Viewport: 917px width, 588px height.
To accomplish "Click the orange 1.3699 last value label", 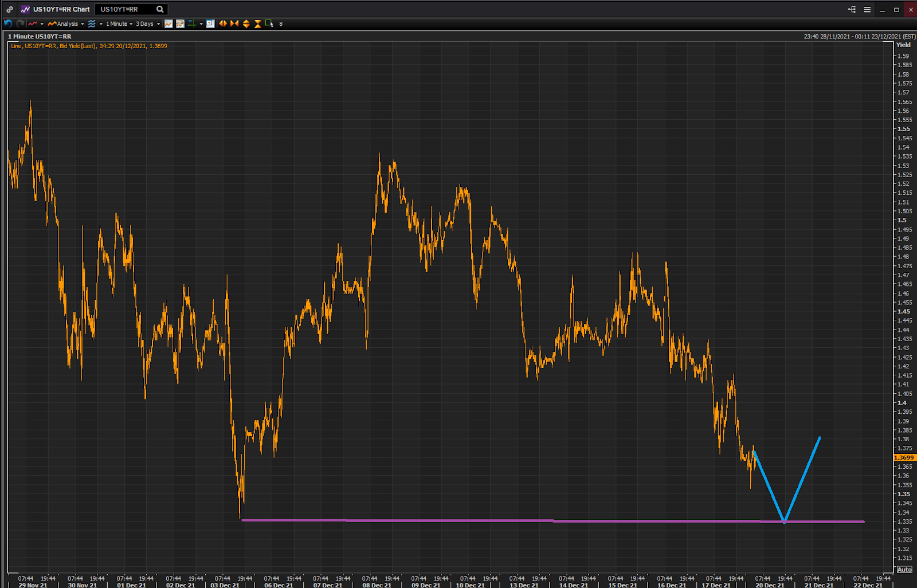I will [904, 457].
